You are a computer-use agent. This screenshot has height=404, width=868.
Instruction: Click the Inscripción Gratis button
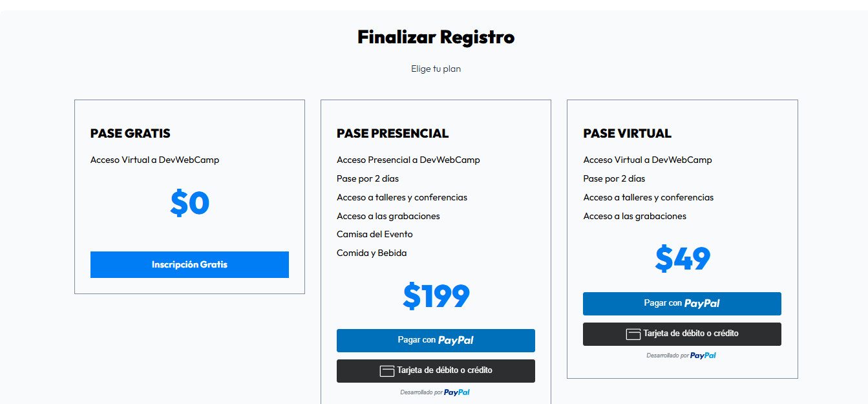point(189,264)
